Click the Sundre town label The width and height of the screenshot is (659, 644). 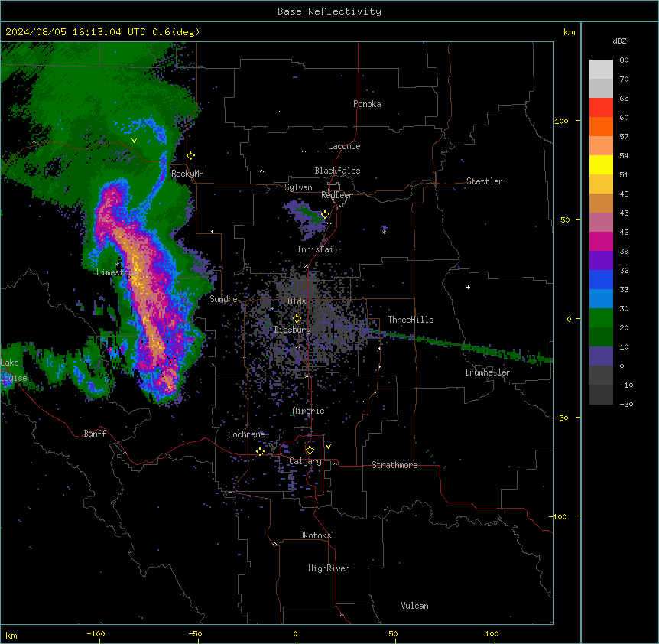(223, 299)
